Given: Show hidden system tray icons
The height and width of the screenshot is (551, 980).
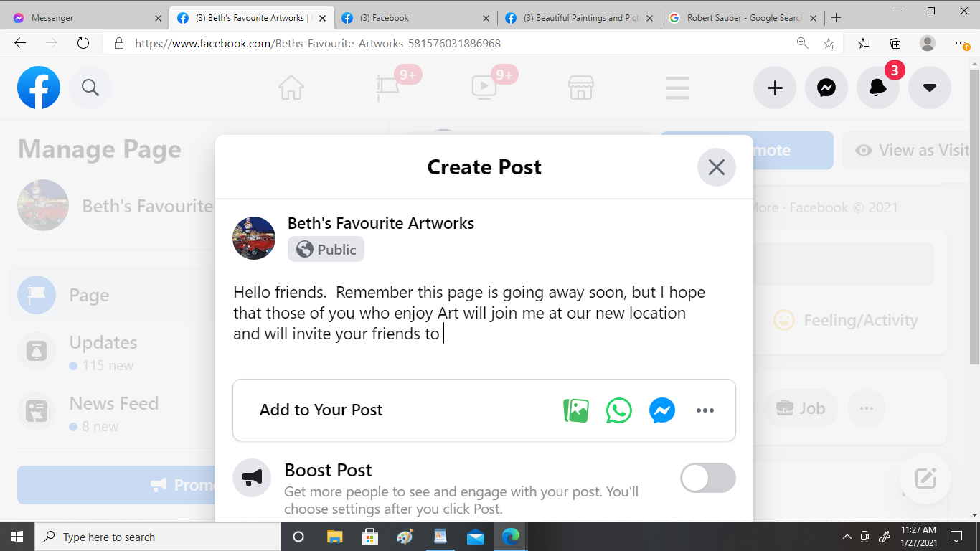Looking at the screenshot, I should point(847,537).
